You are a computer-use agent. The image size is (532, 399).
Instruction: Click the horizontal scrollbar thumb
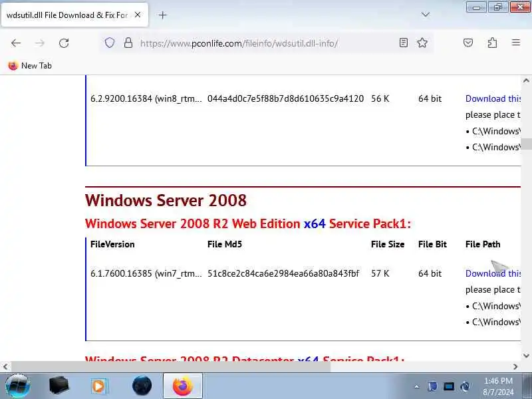171,366
